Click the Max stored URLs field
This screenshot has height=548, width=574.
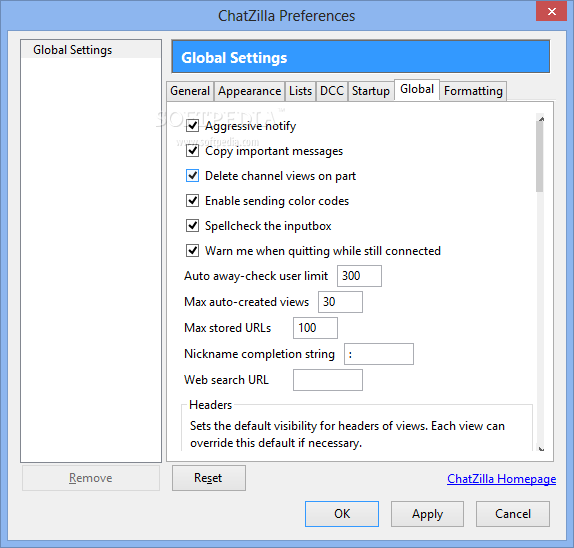[x=316, y=328]
